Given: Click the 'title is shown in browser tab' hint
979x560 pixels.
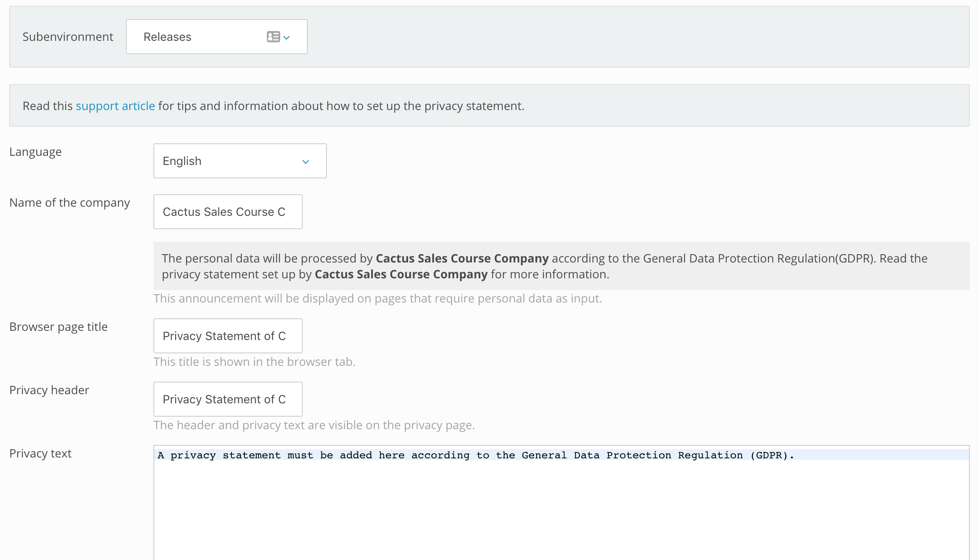Looking at the screenshot, I should coord(254,362).
